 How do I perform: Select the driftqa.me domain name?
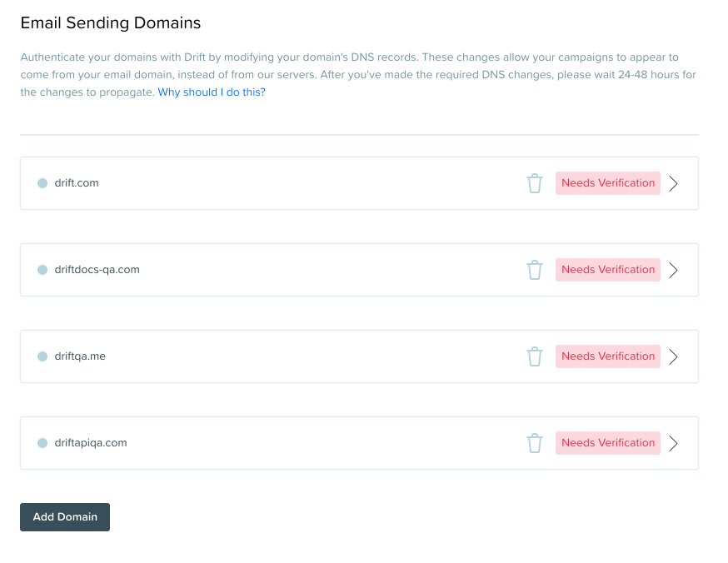(x=80, y=356)
